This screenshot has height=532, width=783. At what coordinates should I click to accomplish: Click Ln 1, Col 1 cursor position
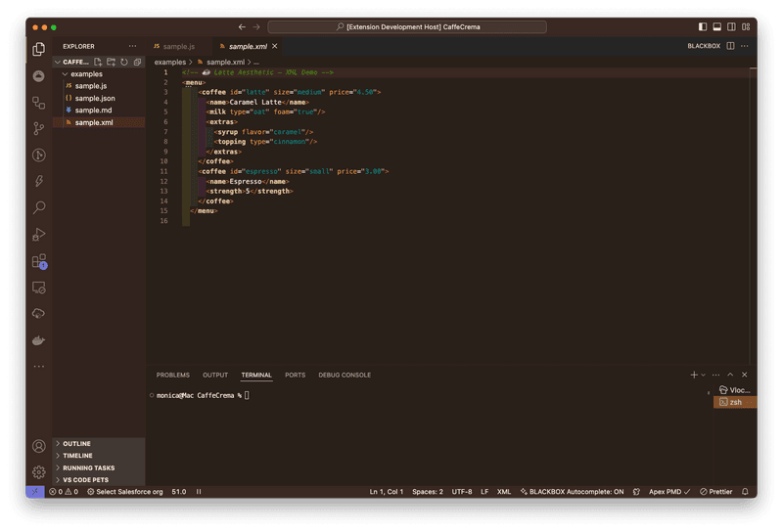[x=386, y=492]
